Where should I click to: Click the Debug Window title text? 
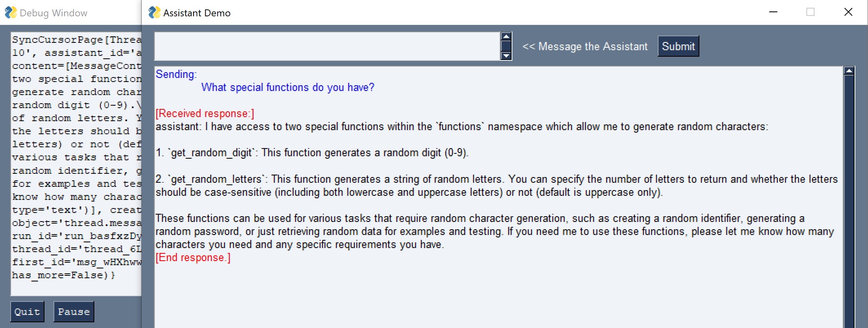(53, 13)
